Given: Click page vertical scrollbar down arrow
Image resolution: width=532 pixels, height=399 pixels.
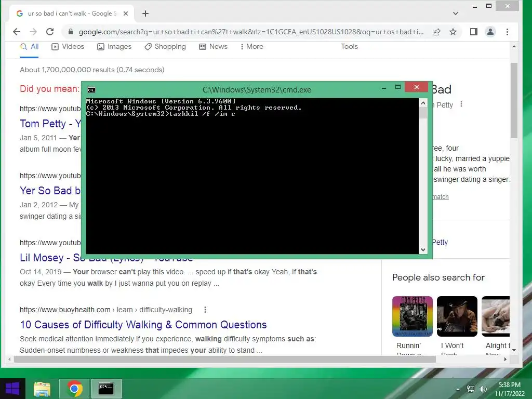Looking at the screenshot, I should coord(514,350).
